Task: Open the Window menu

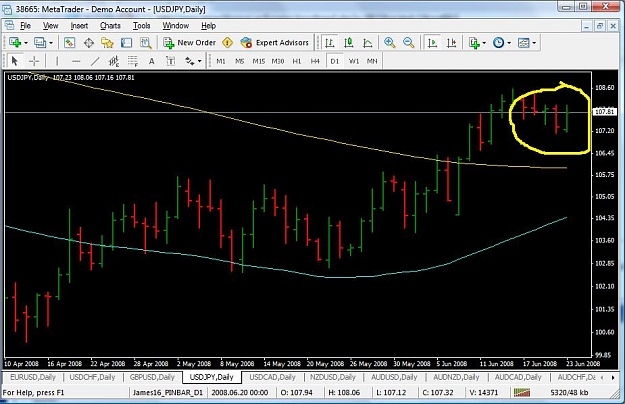Action: click(x=176, y=25)
